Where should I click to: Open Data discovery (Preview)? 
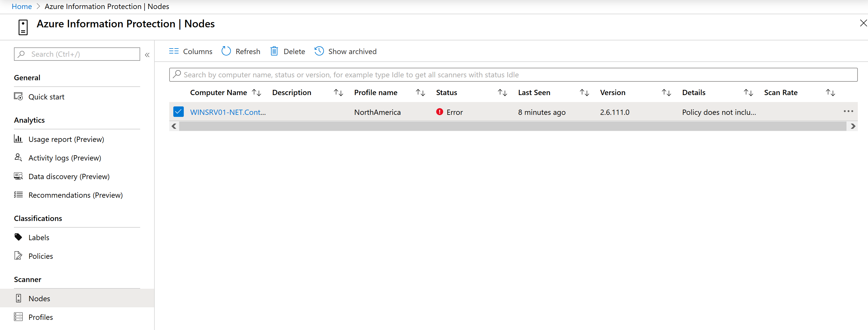69,176
